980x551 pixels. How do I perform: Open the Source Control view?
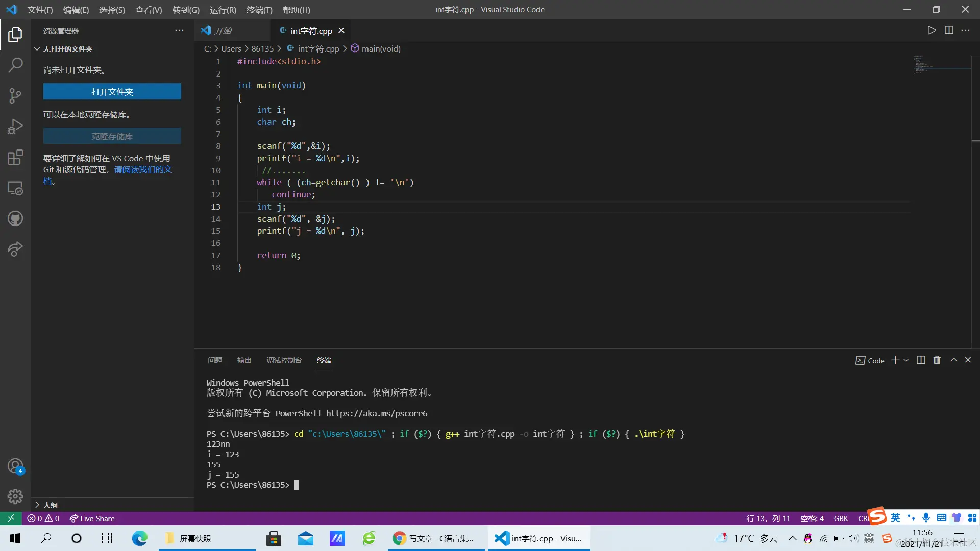(15, 95)
